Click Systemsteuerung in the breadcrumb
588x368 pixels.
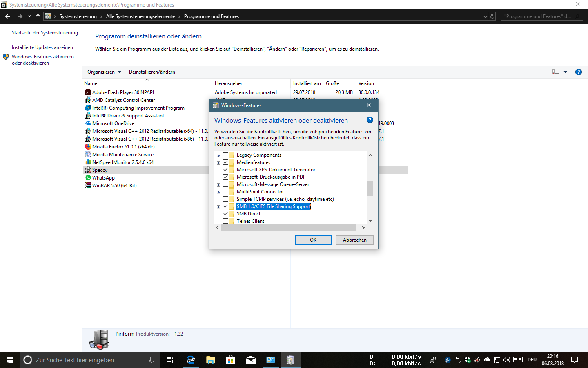[78, 16]
